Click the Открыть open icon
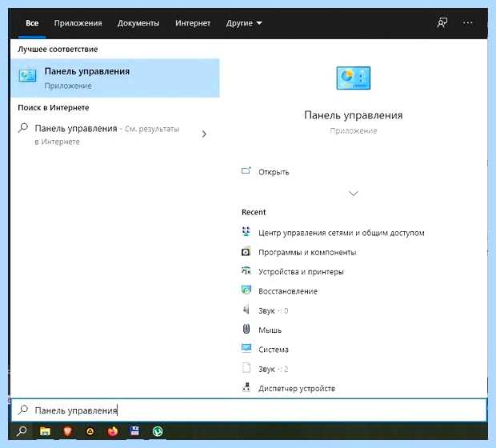 tap(246, 171)
